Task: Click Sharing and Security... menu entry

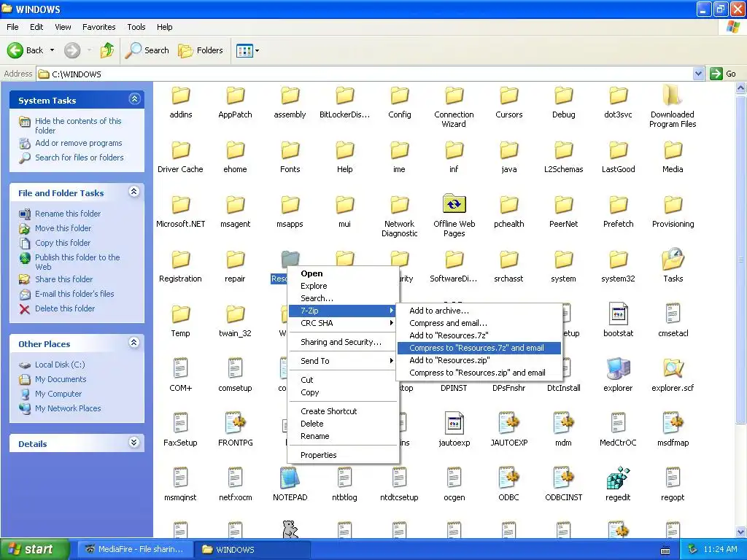Action: click(343, 342)
